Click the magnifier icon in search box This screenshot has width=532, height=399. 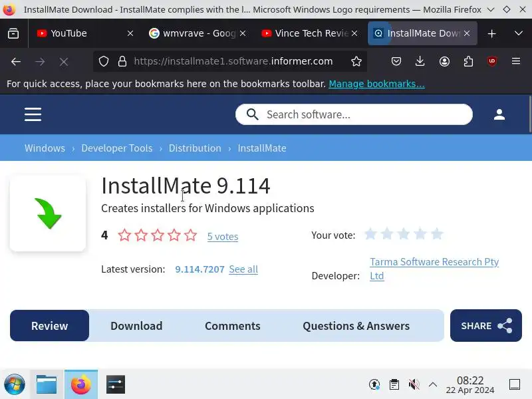(252, 114)
